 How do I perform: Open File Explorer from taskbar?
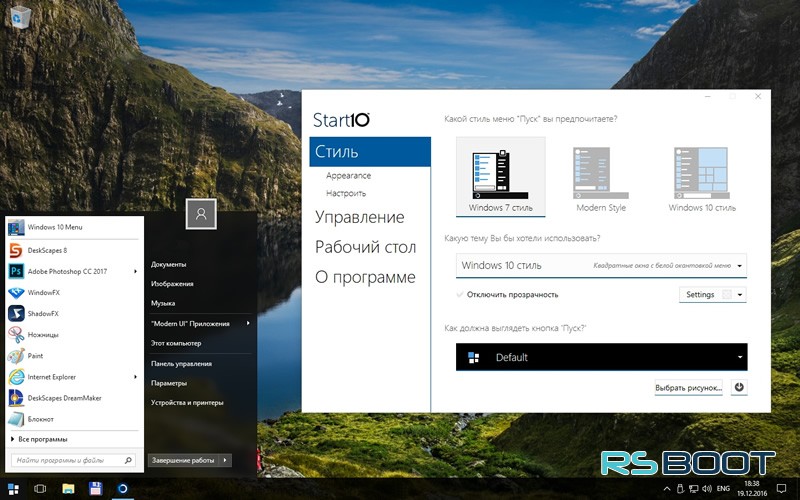[x=68, y=489]
